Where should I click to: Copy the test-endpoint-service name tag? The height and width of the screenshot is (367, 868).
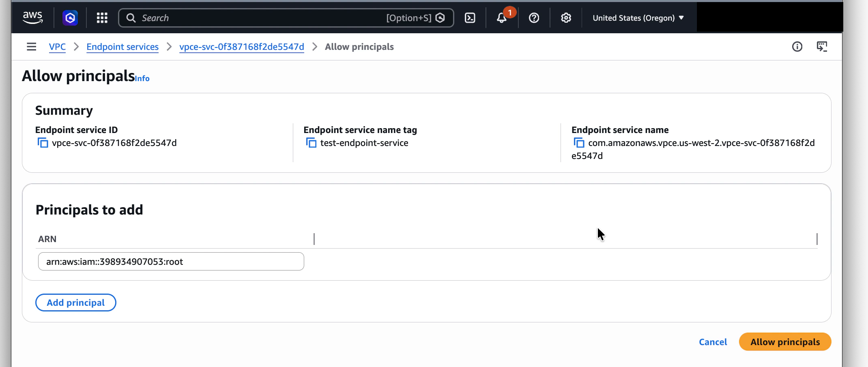point(311,143)
